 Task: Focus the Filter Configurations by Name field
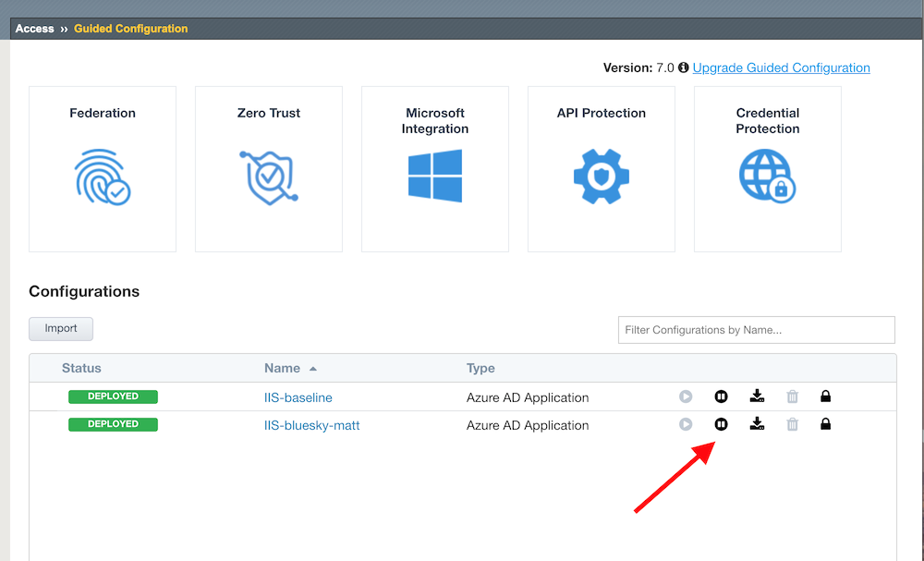pyautogui.click(x=756, y=330)
